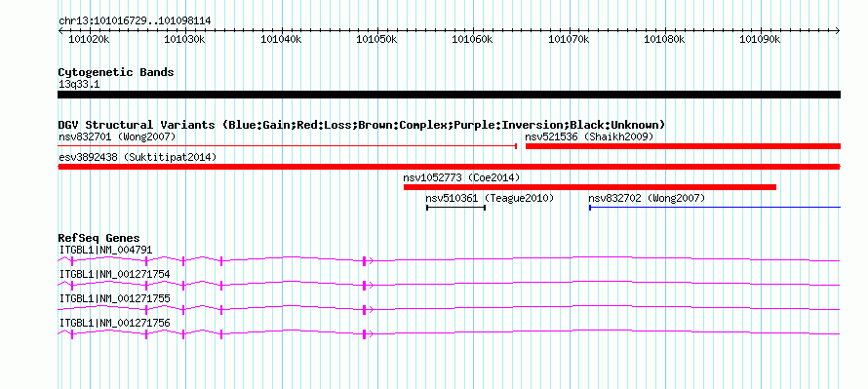This screenshot has width=868, height=389.
Task: Select the nsv510361 (Teague2010) black variant marker
Action: click(455, 208)
